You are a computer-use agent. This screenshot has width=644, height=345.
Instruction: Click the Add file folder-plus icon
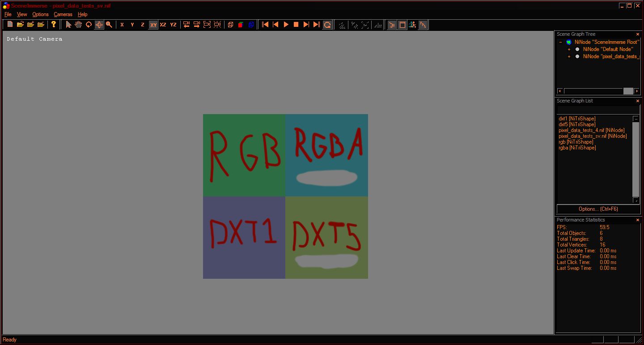click(30, 25)
